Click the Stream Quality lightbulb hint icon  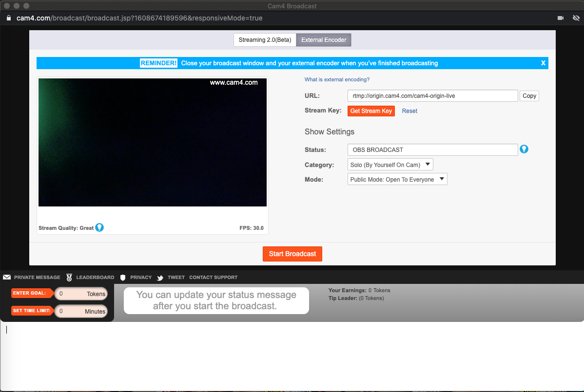click(99, 227)
